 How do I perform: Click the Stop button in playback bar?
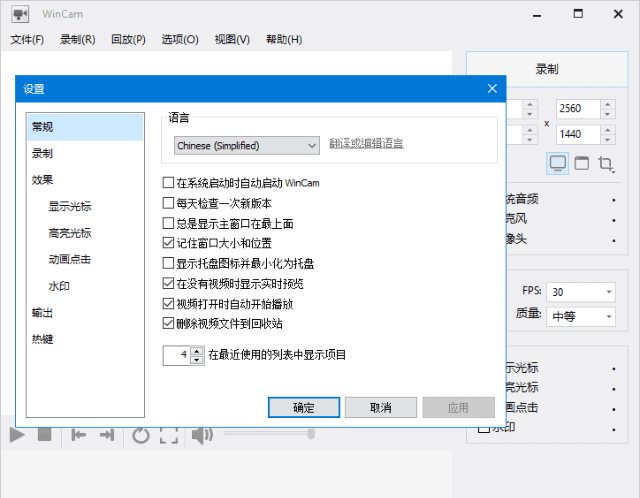click(x=44, y=435)
